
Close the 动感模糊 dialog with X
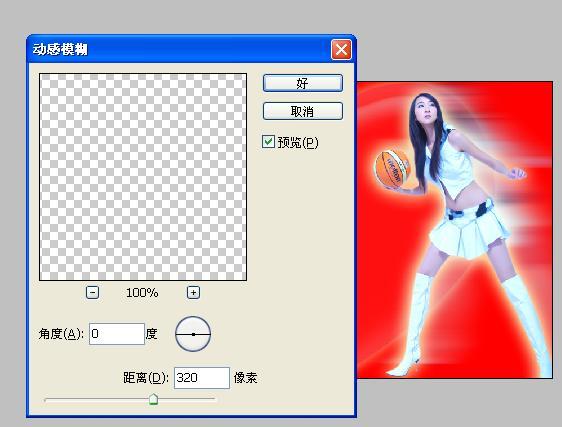341,49
